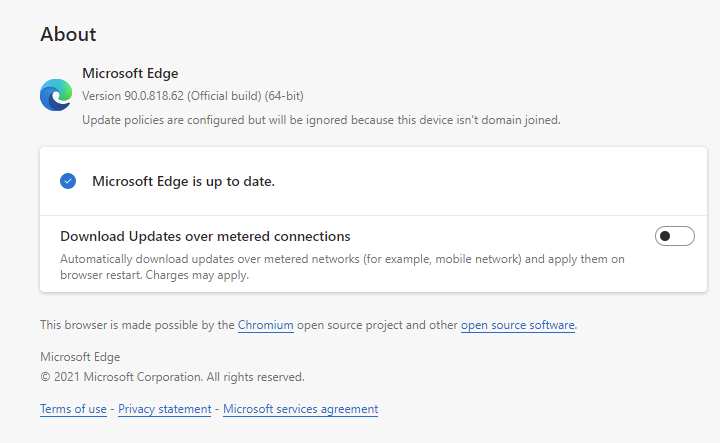Click the Microsoft Edge logo icon
Screen dimensions: 720x443
pyautogui.click(x=56, y=95)
